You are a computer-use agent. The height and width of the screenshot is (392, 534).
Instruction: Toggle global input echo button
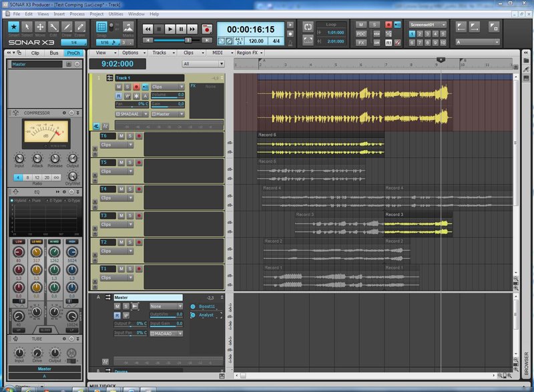397,25
